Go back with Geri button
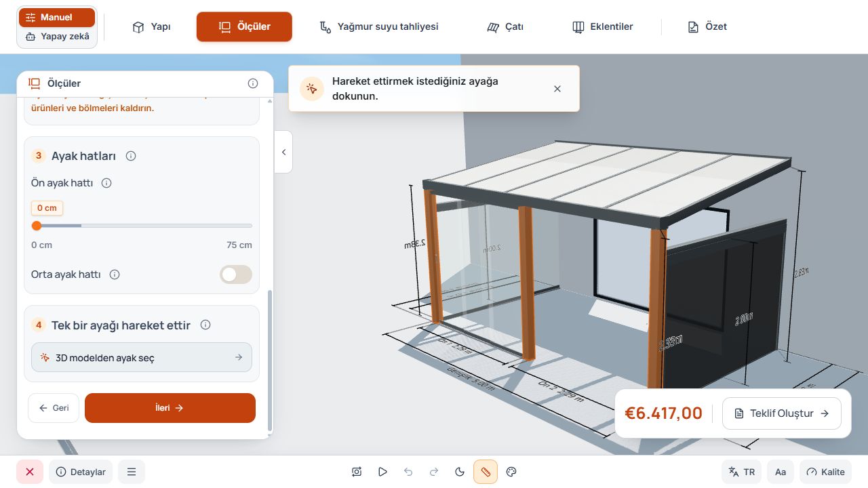Viewport: 868px width, 488px height. pyautogui.click(x=54, y=408)
